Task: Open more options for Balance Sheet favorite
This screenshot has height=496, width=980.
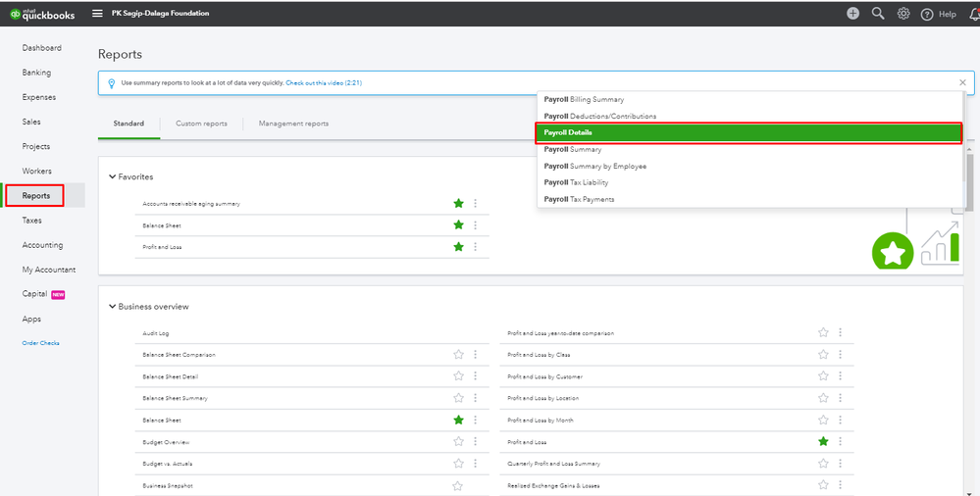Action: pyautogui.click(x=476, y=225)
